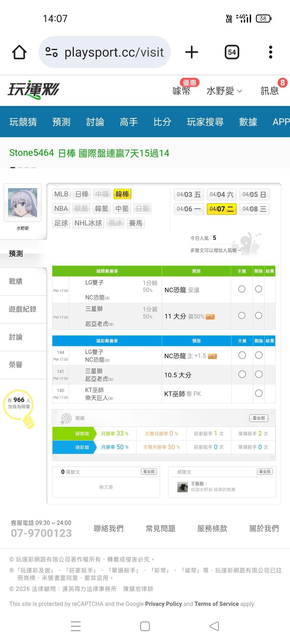This screenshot has height=644, width=290.
Task: Open 聯絡我們 footer link
Action: 108,529
